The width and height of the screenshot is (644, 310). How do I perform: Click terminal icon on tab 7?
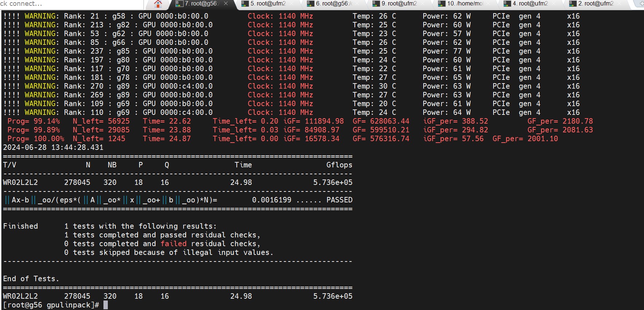[179, 4]
